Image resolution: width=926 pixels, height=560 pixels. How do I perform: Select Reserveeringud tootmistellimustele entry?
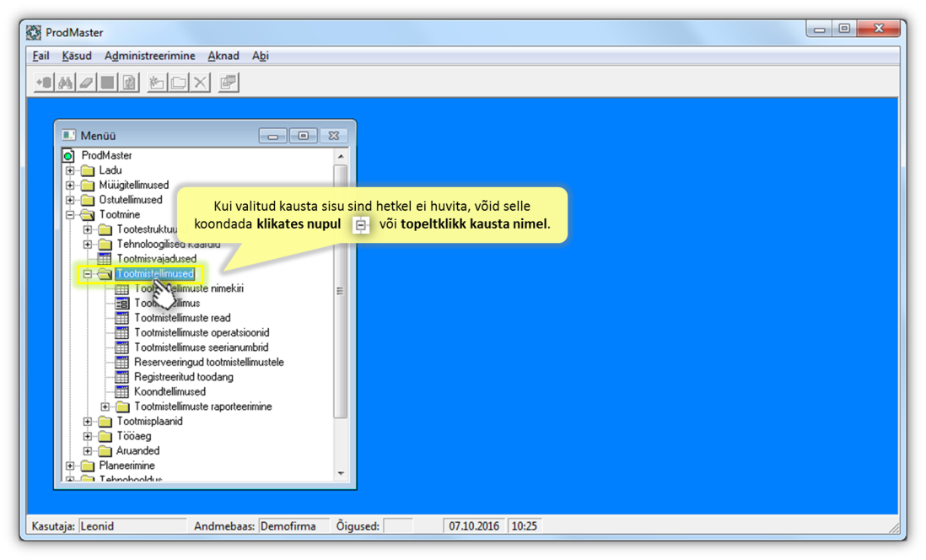209,362
